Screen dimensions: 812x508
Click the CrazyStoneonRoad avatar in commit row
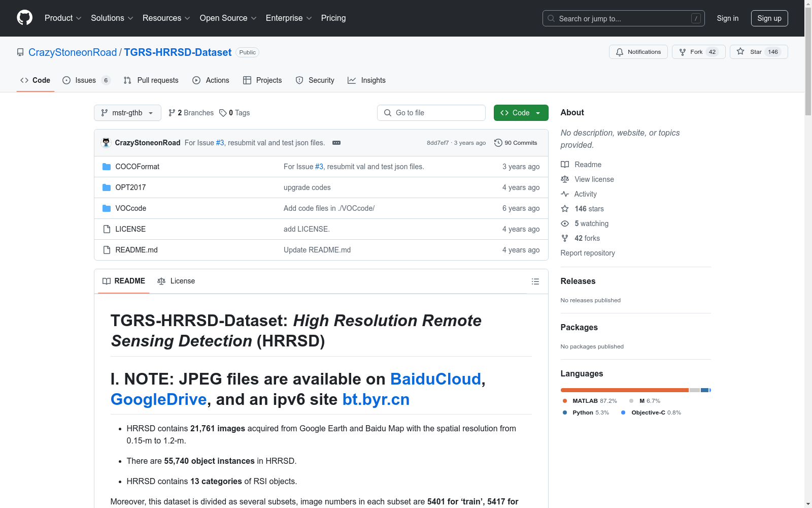click(x=106, y=143)
